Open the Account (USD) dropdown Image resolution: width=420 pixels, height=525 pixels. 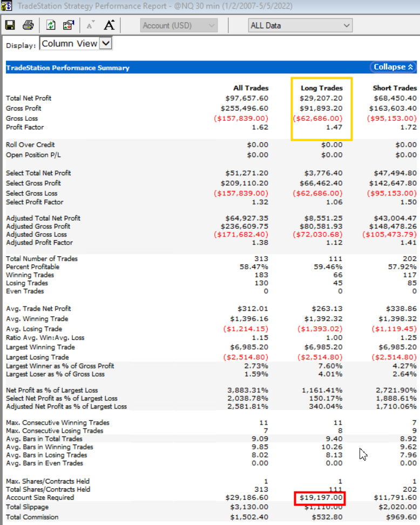tap(179, 25)
